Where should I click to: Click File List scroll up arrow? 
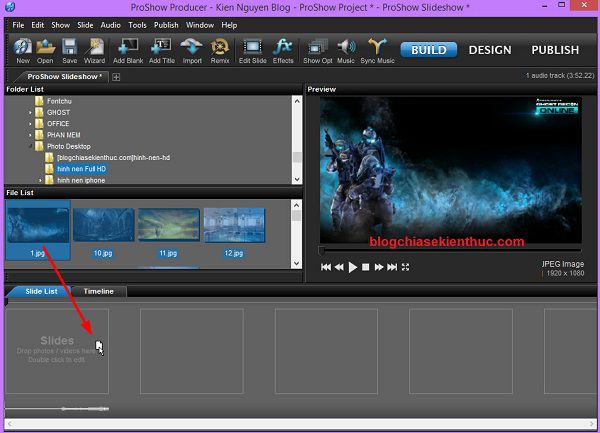coord(296,205)
